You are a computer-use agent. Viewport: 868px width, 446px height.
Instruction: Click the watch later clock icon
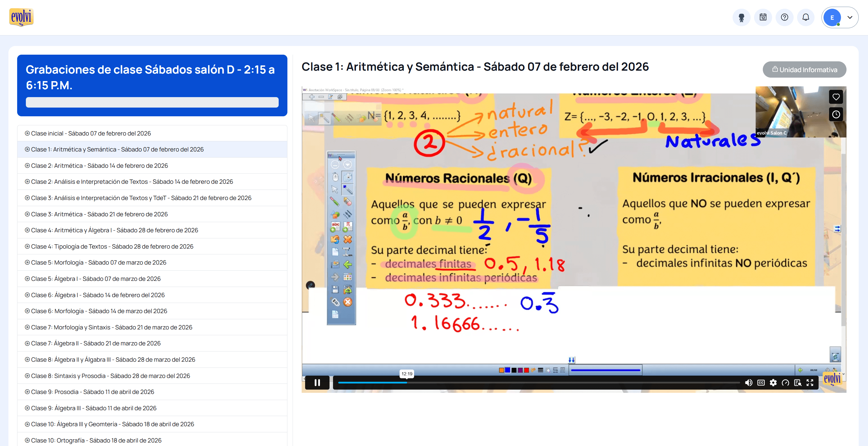(x=836, y=114)
